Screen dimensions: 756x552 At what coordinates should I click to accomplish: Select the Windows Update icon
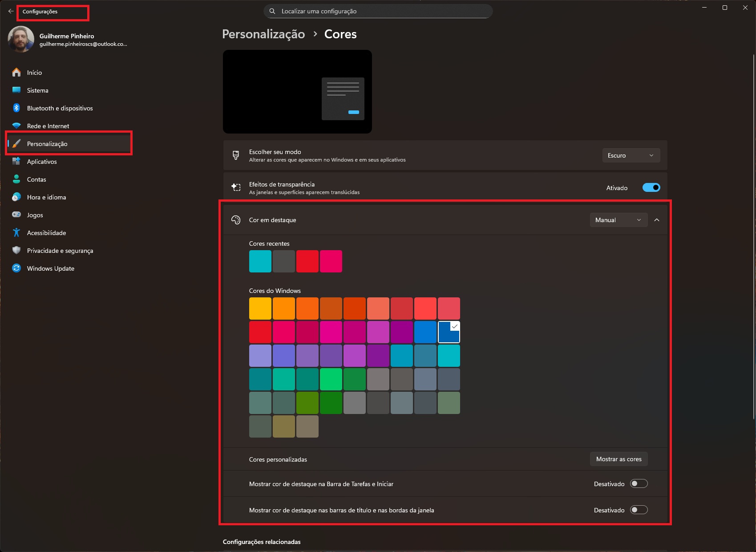coord(16,268)
